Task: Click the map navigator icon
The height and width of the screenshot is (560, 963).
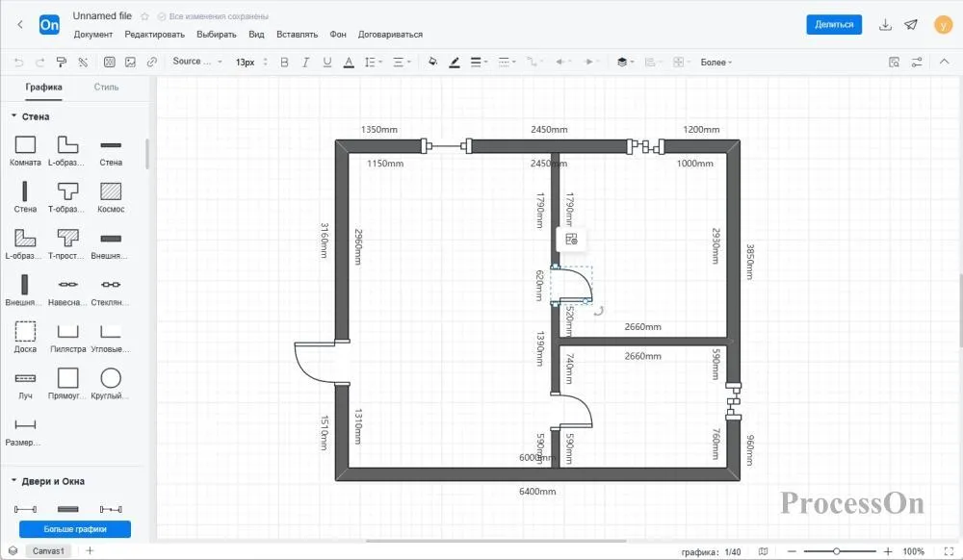Action: point(763,551)
